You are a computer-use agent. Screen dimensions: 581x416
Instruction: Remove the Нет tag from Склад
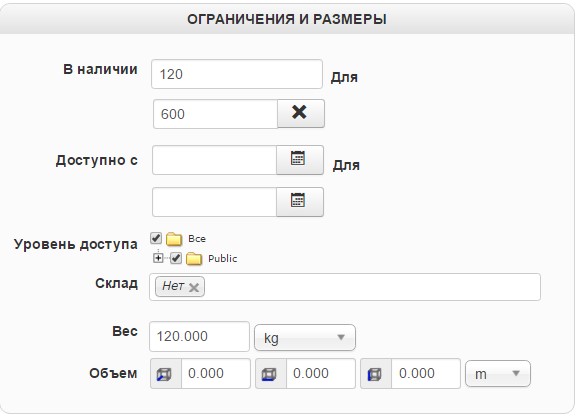click(x=194, y=287)
